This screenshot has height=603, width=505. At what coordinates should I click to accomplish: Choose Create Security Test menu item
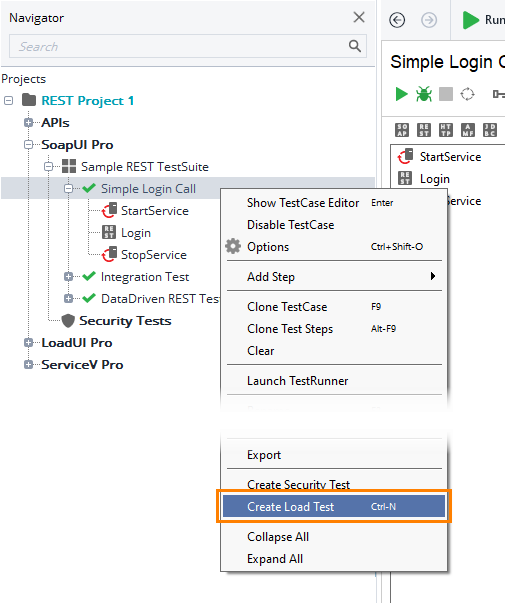(334, 484)
